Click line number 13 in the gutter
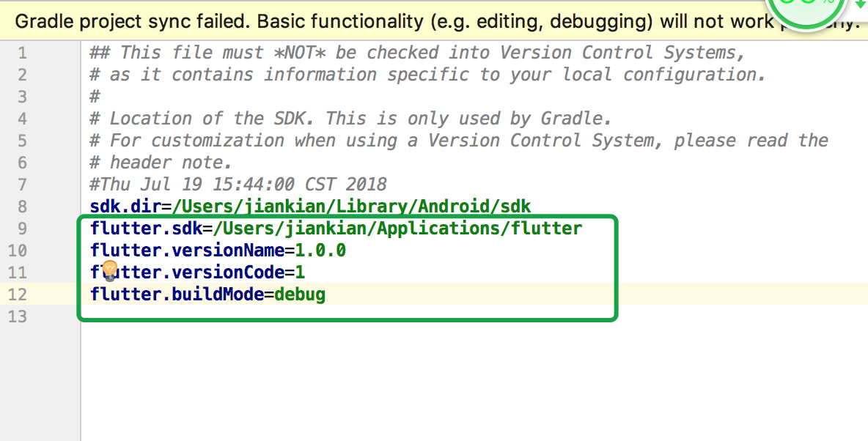The image size is (868, 441). tap(17, 316)
